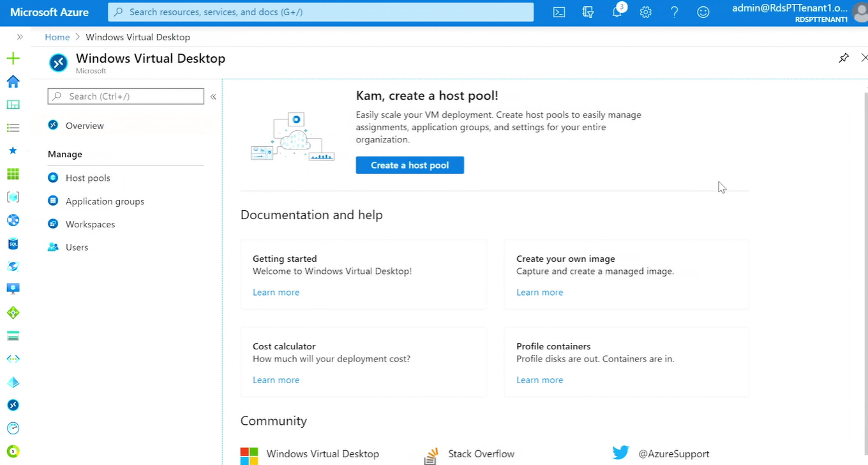Viewport: 868px width, 465px height.
Task: Expand the portal sidebar with the chevron
Action: pyautogui.click(x=20, y=36)
